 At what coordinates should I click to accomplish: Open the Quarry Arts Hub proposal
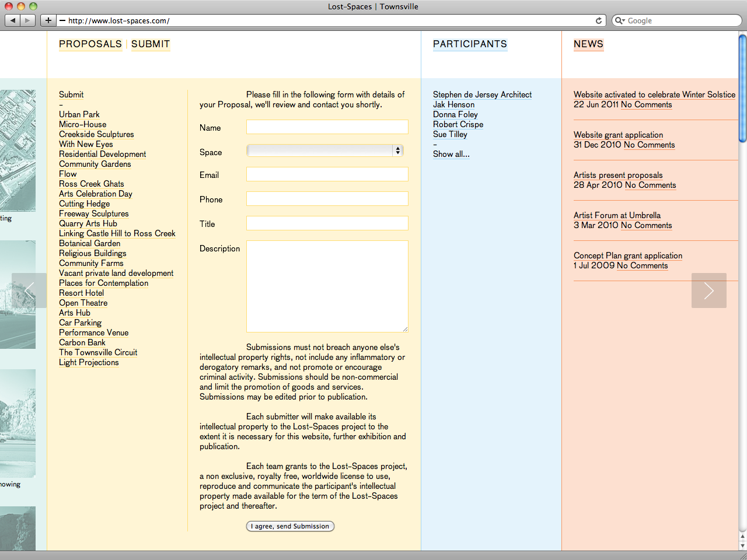(88, 223)
